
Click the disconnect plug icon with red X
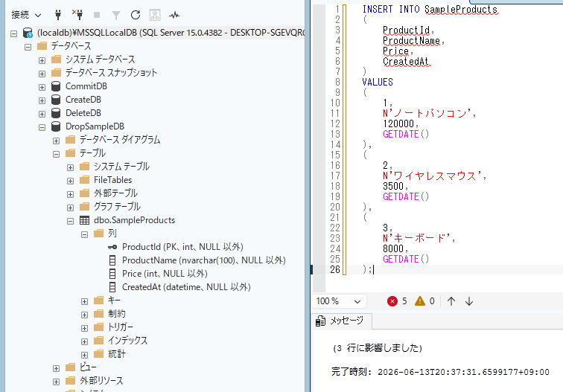click(x=77, y=15)
